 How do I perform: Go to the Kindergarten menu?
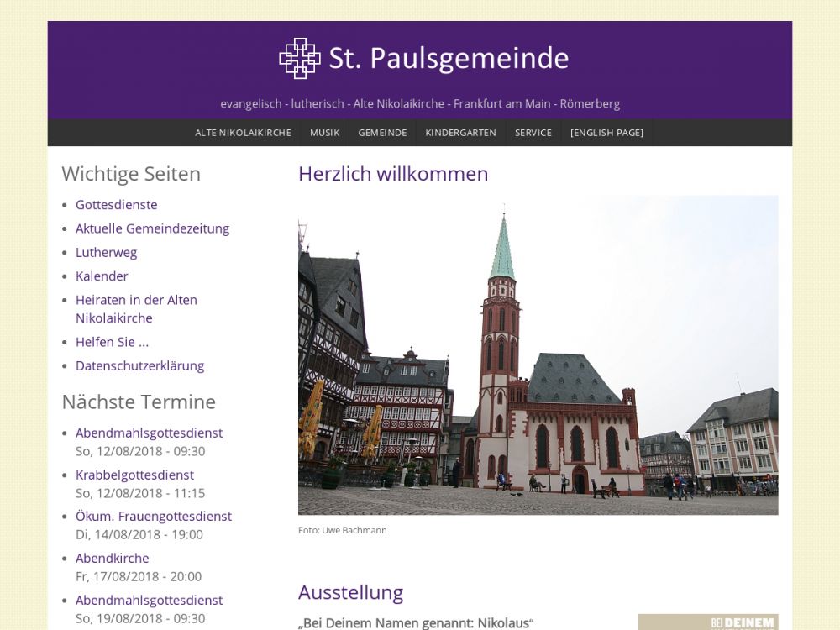click(460, 133)
